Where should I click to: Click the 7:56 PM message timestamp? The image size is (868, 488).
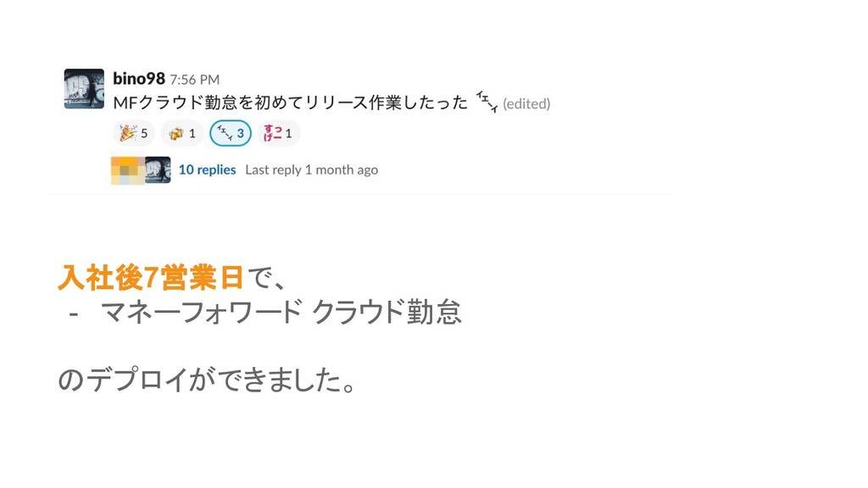click(194, 80)
